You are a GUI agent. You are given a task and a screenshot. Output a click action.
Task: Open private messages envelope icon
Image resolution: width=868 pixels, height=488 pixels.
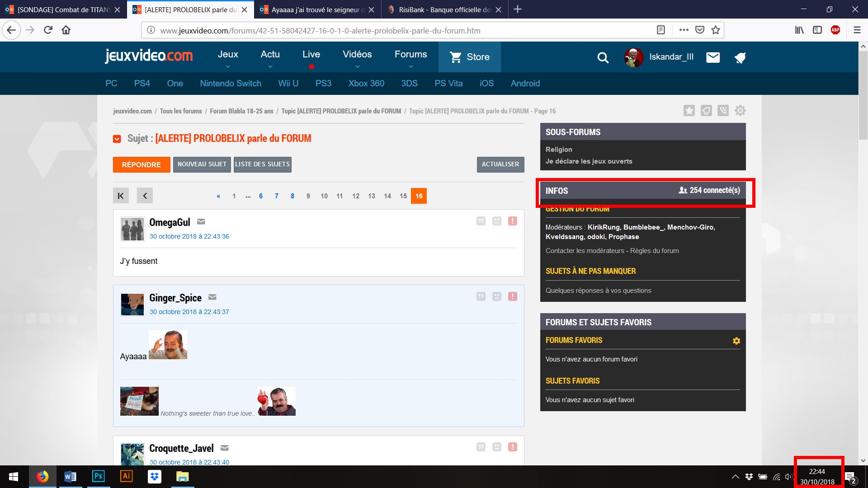713,57
